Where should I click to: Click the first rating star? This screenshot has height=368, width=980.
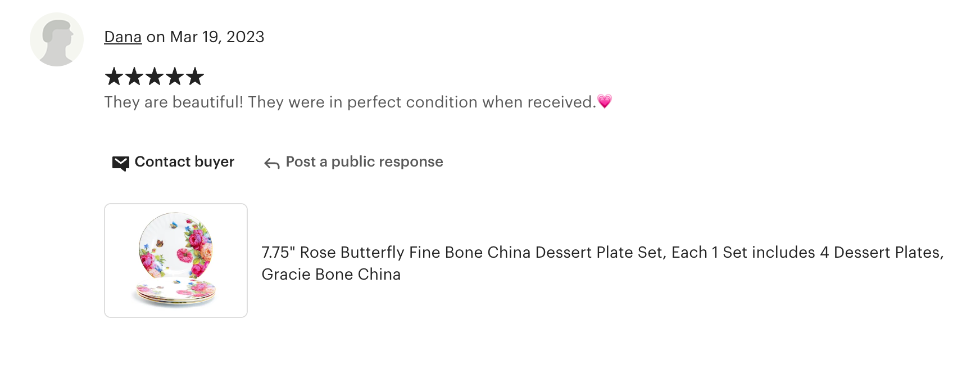(114, 77)
